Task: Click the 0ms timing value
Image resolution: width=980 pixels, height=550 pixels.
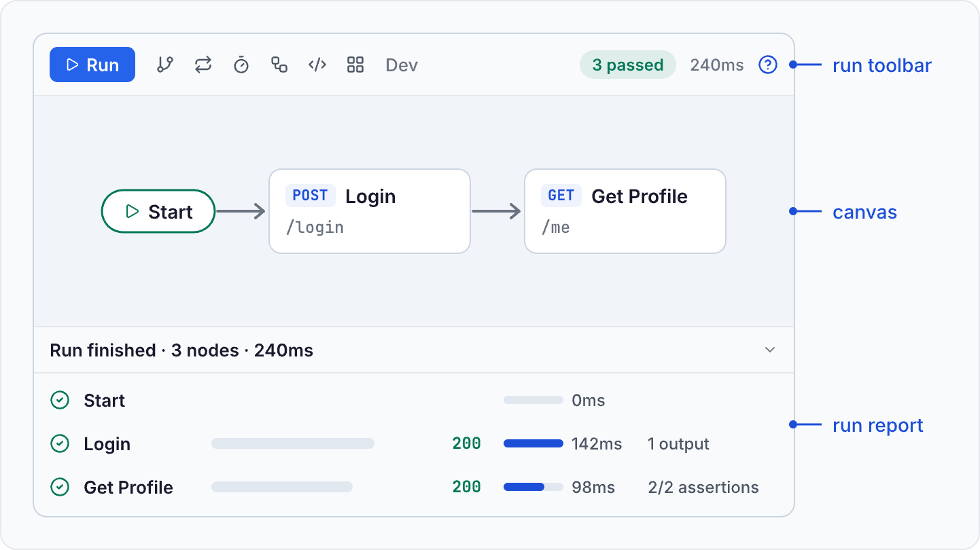Action: click(589, 401)
